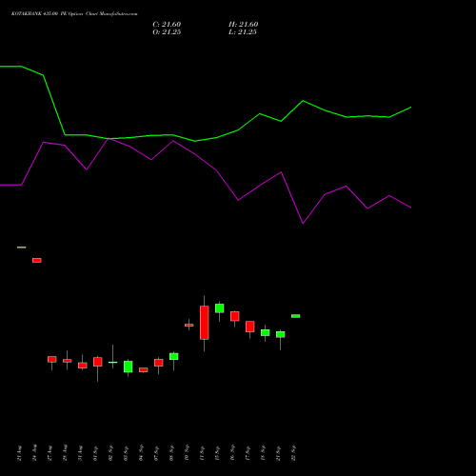This screenshot has height=476, width=476.
Task: Click the 28 Aug date label
Action: pos(65,453)
